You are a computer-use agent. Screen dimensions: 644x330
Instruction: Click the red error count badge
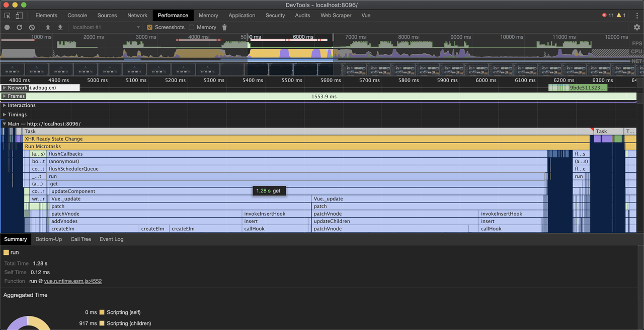(608, 16)
